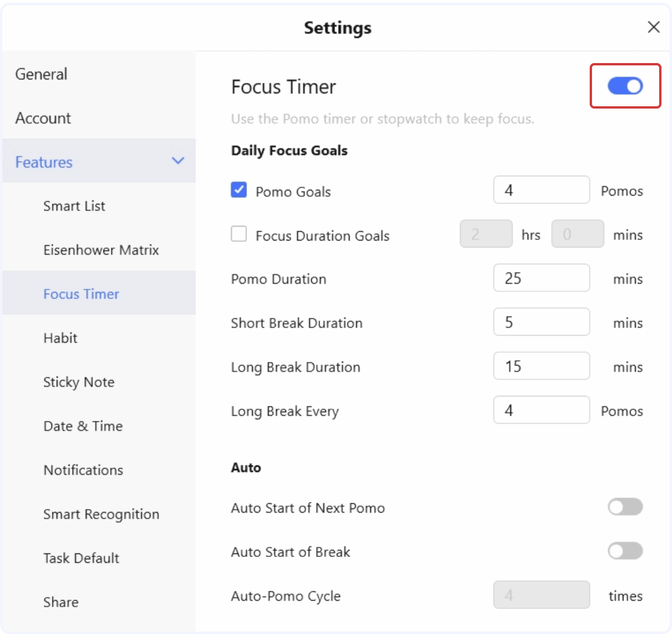Select the Long Break Every Pomos field
Image resolution: width=672 pixels, height=634 pixels.
(541, 410)
